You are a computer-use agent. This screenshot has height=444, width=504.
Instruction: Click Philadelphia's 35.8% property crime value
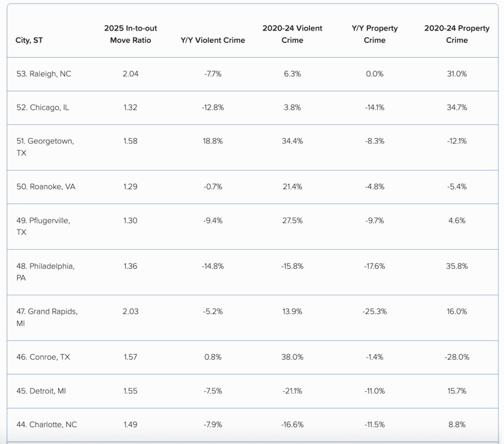pyautogui.click(x=457, y=266)
